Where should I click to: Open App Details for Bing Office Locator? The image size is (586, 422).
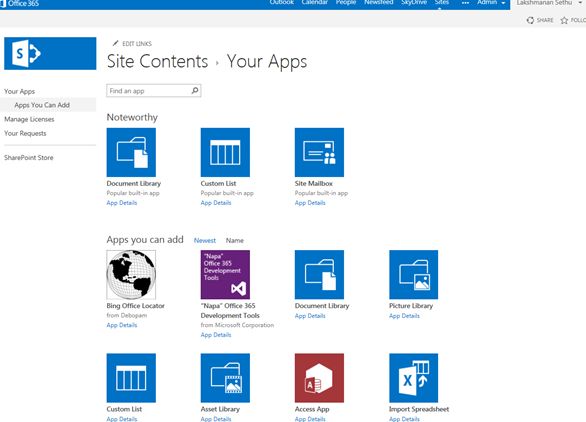pyautogui.click(x=122, y=325)
